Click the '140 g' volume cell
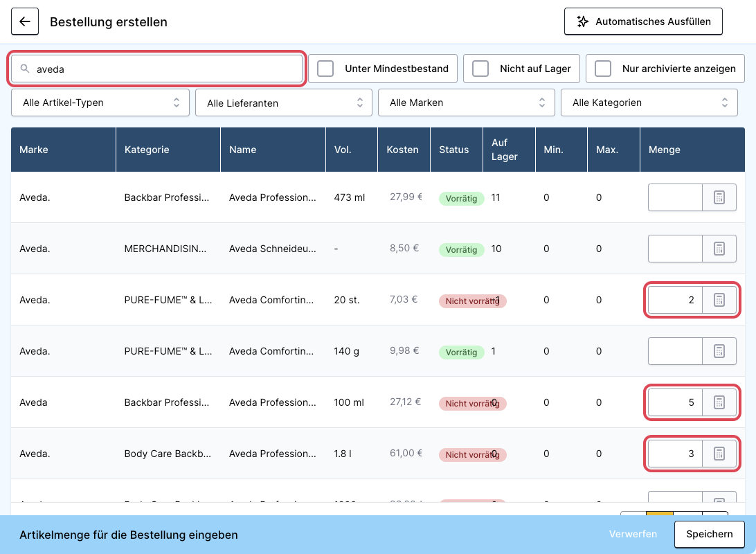 pyautogui.click(x=347, y=351)
